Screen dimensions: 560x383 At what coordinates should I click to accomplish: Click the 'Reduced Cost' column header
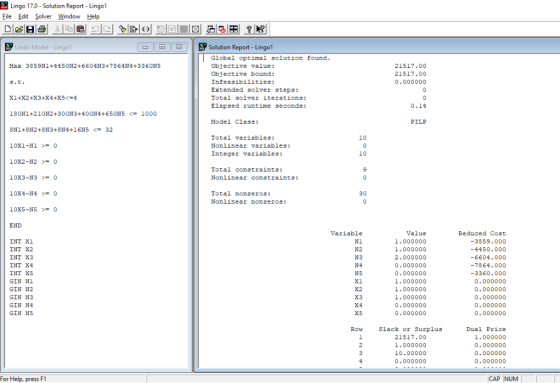tap(482, 234)
